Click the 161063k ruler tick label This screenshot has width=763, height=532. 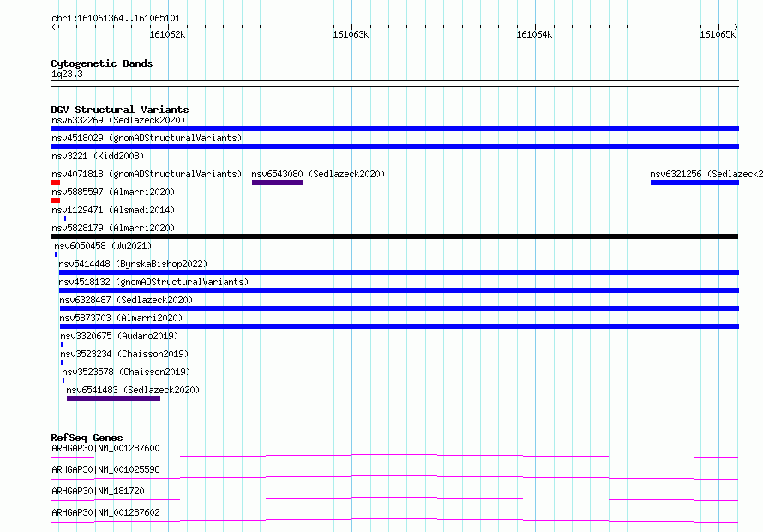(351, 34)
